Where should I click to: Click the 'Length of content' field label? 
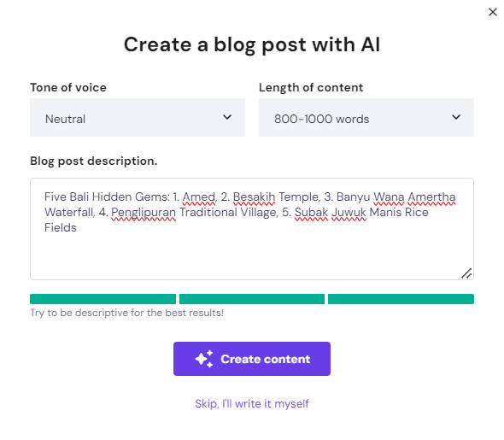311,87
